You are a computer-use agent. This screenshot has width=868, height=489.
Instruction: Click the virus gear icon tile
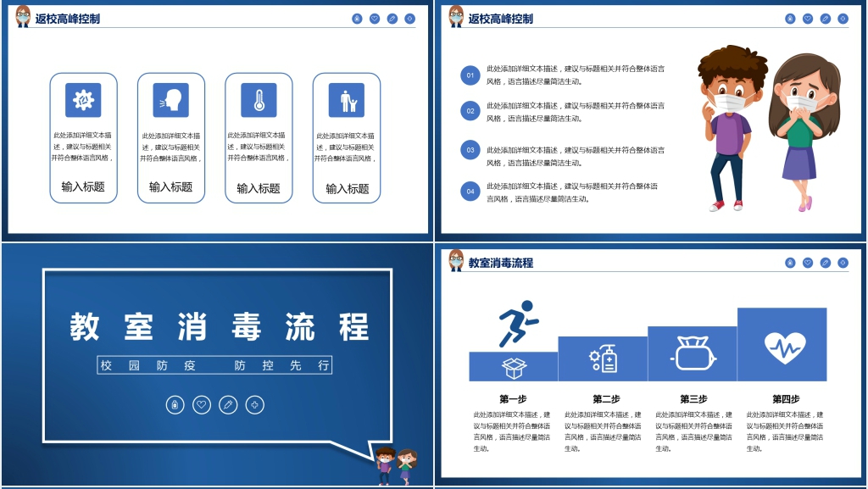83,100
